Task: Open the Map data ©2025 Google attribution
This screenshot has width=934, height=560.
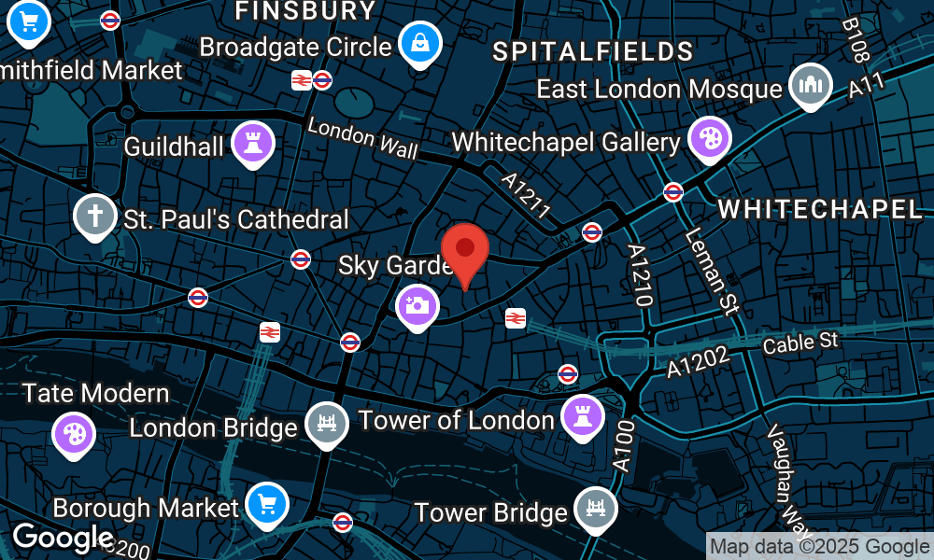Action: pos(820,546)
